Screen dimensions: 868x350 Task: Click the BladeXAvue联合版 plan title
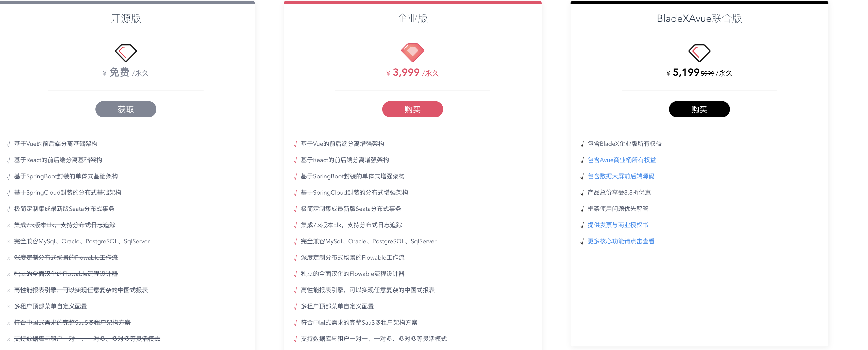pyautogui.click(x=699, y=18)
